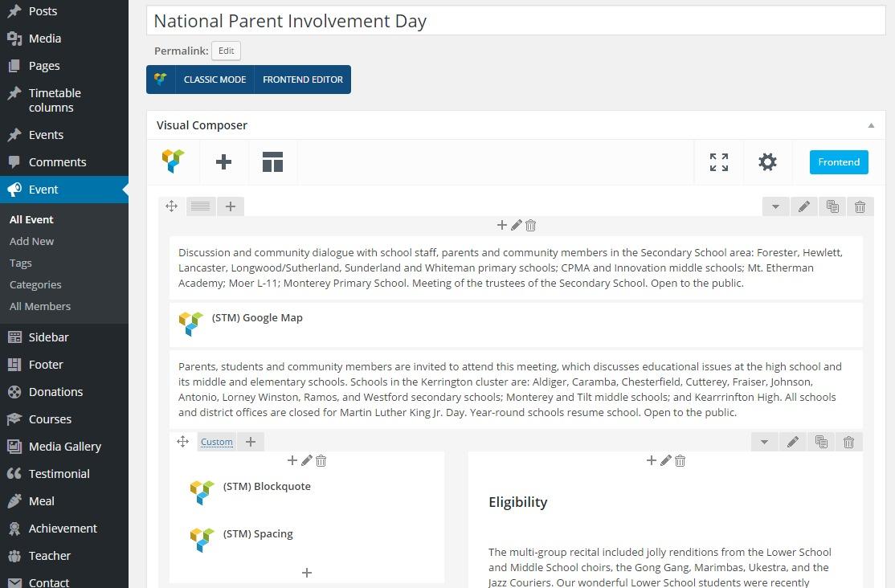Edit the Eligibility column with pencil icon
The image size is (895, 588).
(665, 460)
